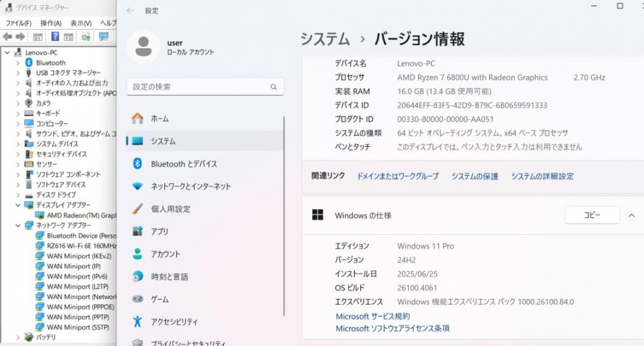Select the カメラ device category icon

coord(29,103)
